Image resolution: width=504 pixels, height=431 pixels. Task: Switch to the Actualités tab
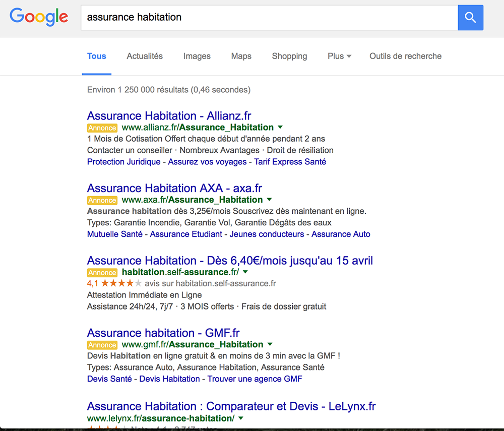(x=145, y=56)
